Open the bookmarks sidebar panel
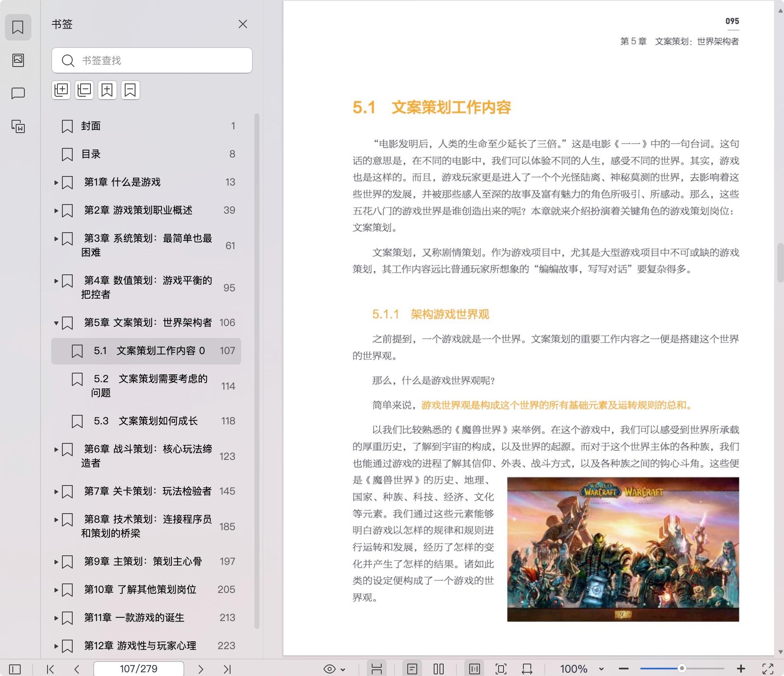 pos(18,27)
